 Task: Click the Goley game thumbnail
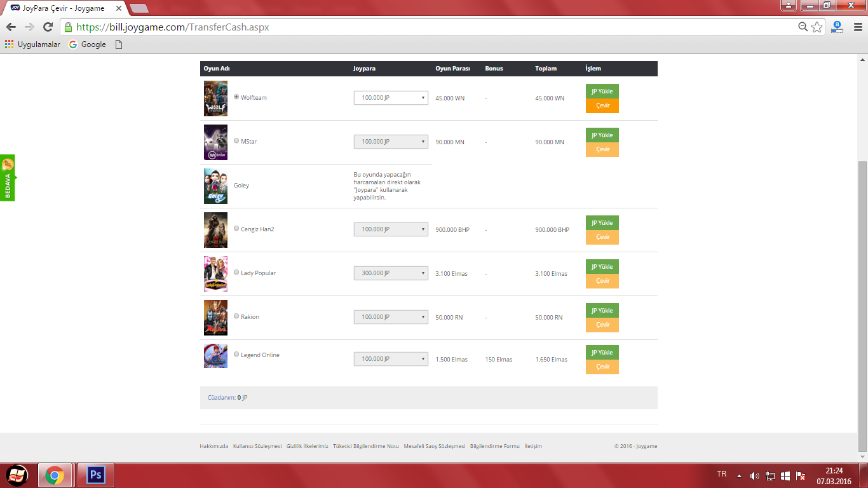[215, 186]
